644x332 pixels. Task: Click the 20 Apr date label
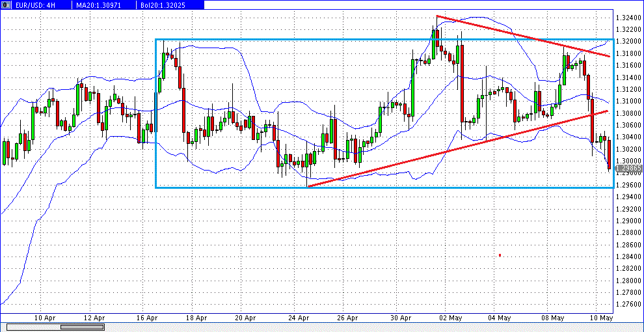tap(245, 318)
